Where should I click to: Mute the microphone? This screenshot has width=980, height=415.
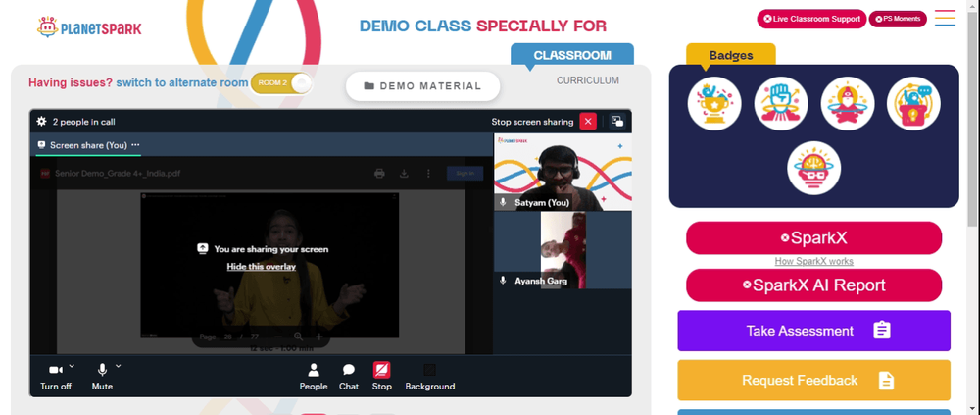tap(102, 378)
